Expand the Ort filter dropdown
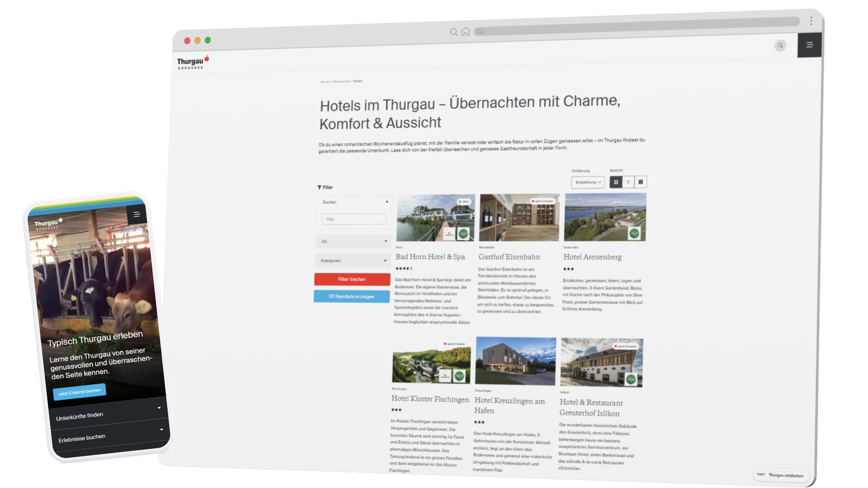 tap(353, 241)
